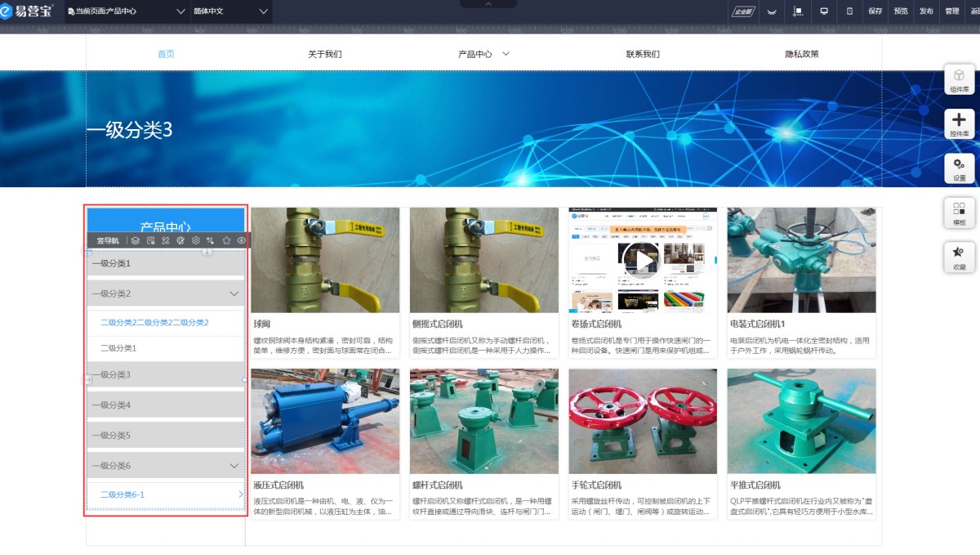Viewport: 980px width, 555px height.
Task: Select 一级分类5 in the sidebar
Action: (166, 435)
